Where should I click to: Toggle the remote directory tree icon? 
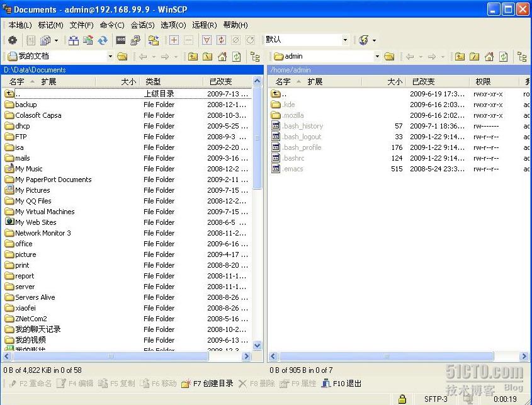522,56
